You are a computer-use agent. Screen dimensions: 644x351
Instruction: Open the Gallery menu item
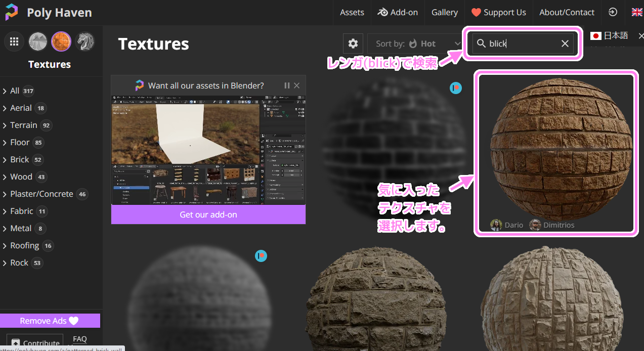[444, 12]
